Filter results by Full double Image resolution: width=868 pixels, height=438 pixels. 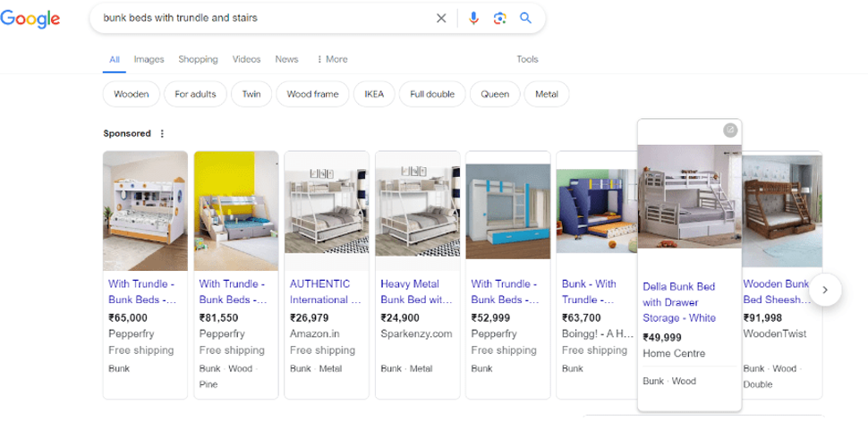pyautogui.click(x=432, y=94)
